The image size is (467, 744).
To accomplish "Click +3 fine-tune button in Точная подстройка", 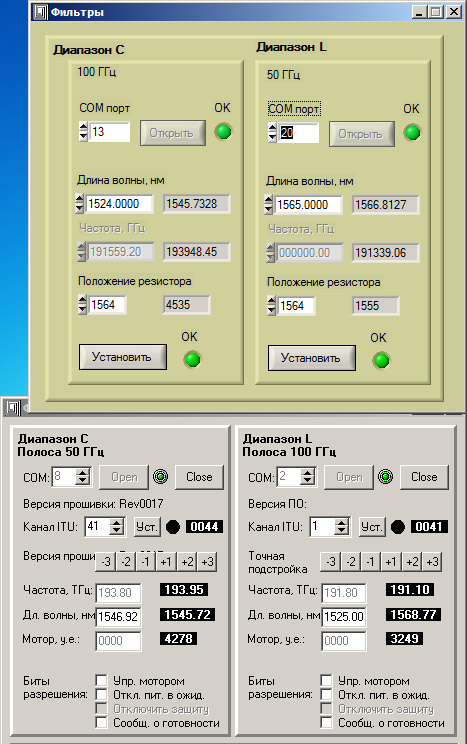I will pyautogui.click(x=432, y=562).
